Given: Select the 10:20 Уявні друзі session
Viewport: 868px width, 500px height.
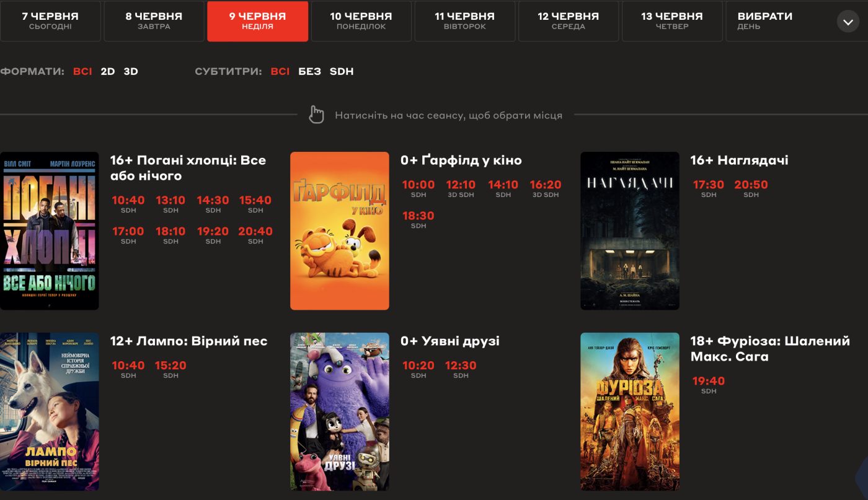Looking at the screenshot, I should (x=418, y=369).
